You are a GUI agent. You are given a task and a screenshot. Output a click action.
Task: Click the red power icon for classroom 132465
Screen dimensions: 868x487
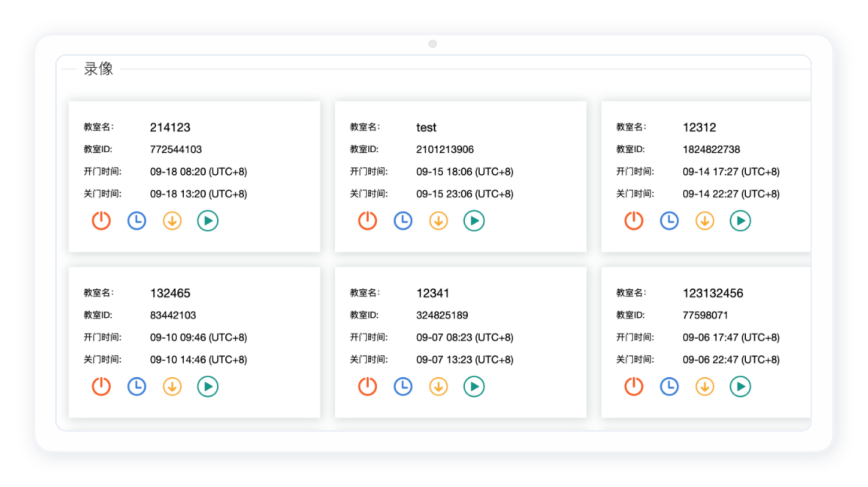pos(101,386)
